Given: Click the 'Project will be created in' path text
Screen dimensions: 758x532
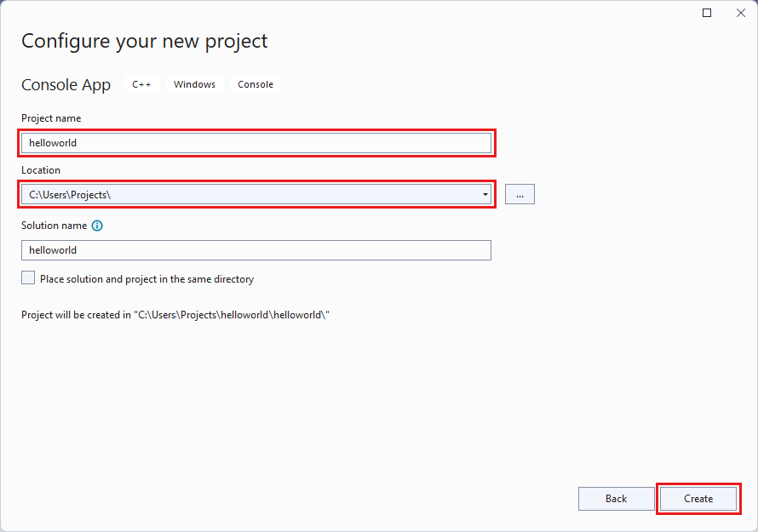Looking at the screenshot, I should click(x=175, y=315).
